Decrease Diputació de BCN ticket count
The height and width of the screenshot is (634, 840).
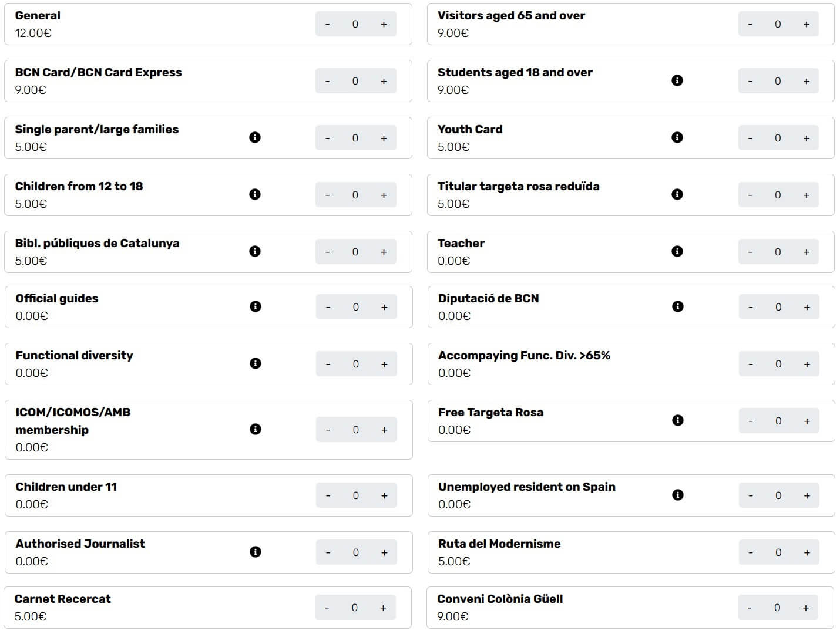(x=750, y=307)
